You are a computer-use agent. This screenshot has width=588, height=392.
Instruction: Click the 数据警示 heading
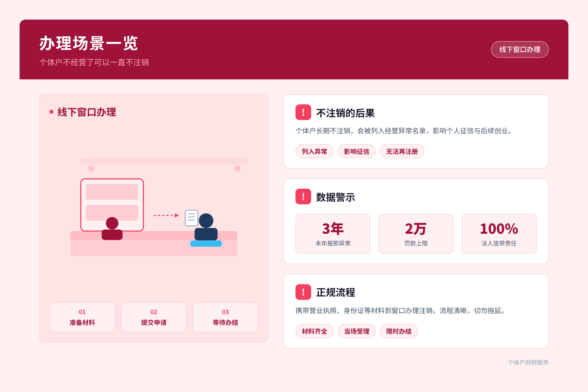tap(335, 197)
